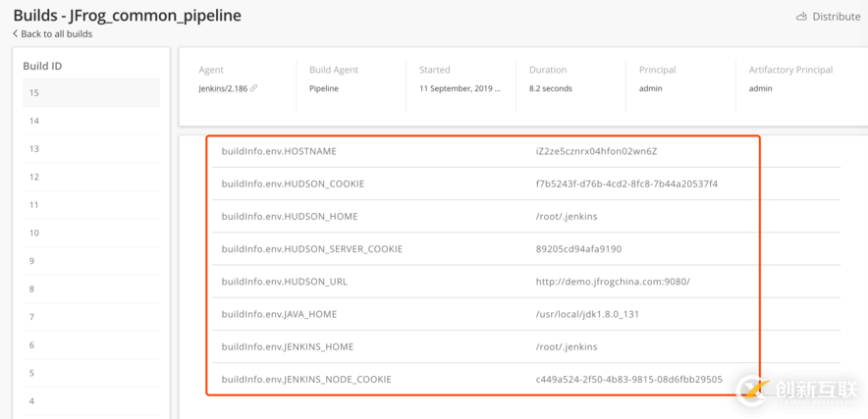Viewport: 868px width, 419px height.
Task: Select build ID 12
Action: (x=91, y=177)
